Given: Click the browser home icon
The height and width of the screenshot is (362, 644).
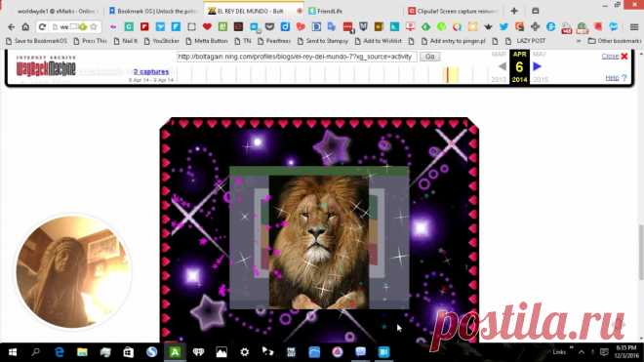Looking at the screenshot, I should (x=25, y=27).
